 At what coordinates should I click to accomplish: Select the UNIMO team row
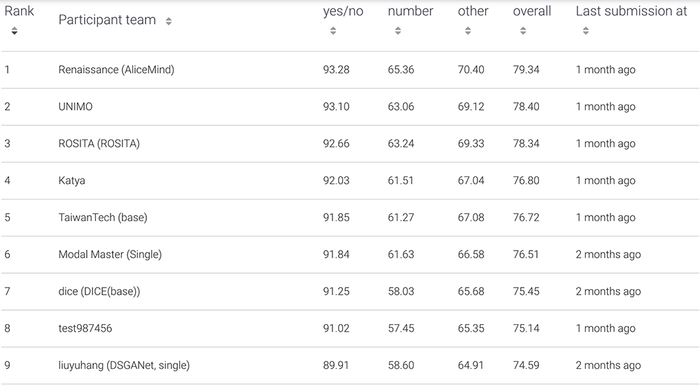coord(350,107)
